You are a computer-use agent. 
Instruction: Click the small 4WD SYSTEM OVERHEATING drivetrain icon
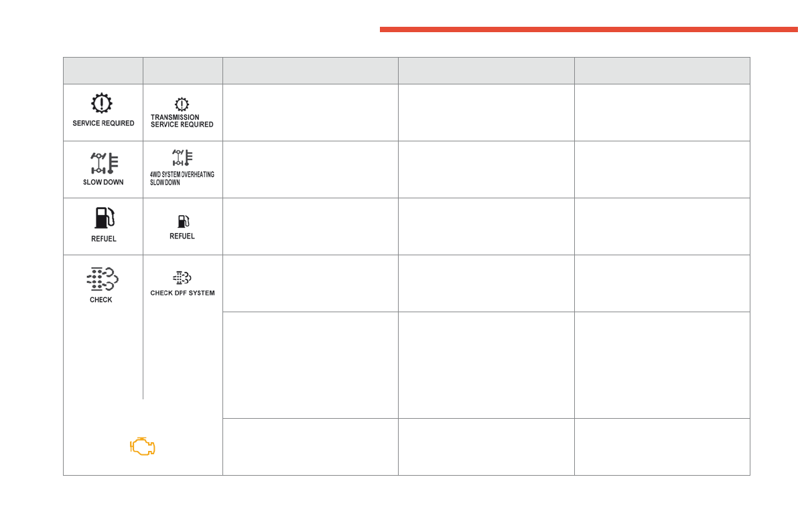pos(182,159)
